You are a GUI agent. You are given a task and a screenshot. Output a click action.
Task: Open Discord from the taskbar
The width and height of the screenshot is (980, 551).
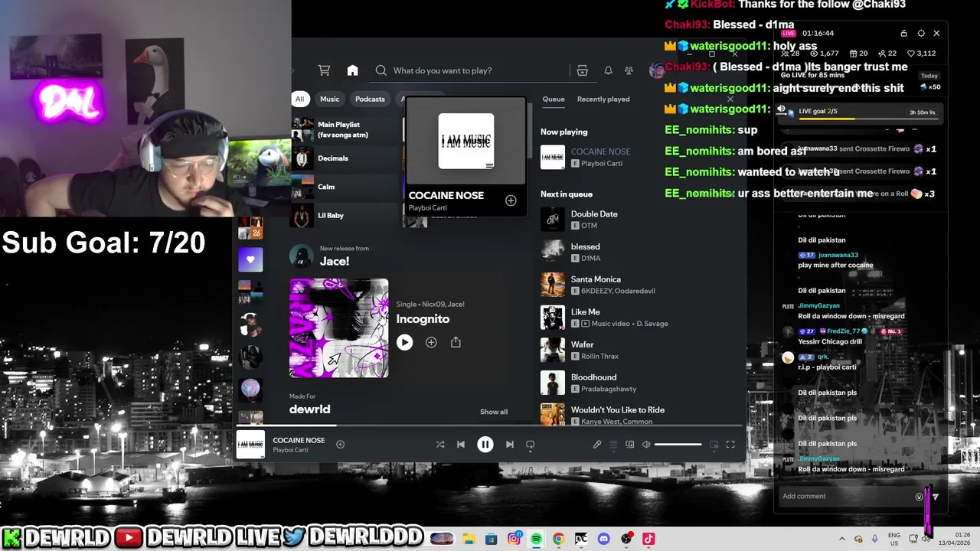click(x=603, y=540)
